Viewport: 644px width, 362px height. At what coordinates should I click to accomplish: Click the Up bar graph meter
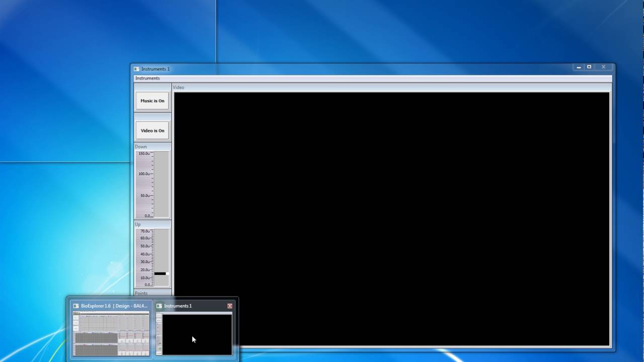click(152, 258)
